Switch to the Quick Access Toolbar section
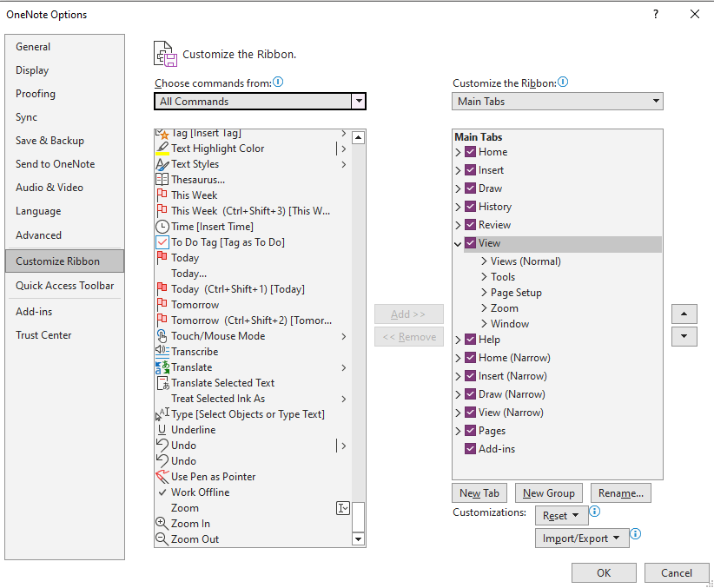 61,285
